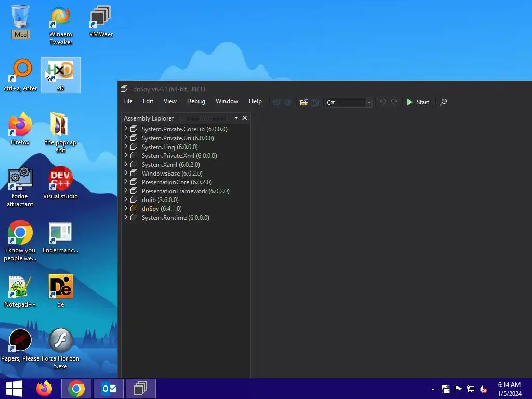532x399 pixels.
Task: Show hidden system tray icons
Action: coord(433,389)
